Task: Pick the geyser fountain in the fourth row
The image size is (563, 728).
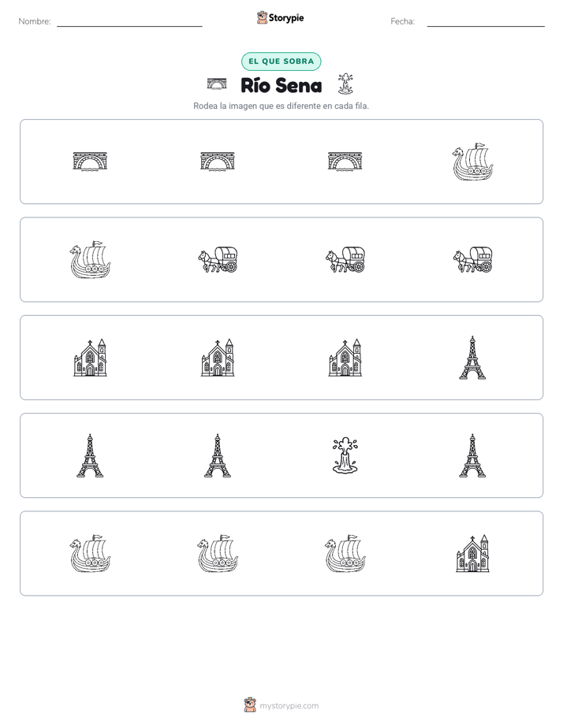Action: (345, 455)
